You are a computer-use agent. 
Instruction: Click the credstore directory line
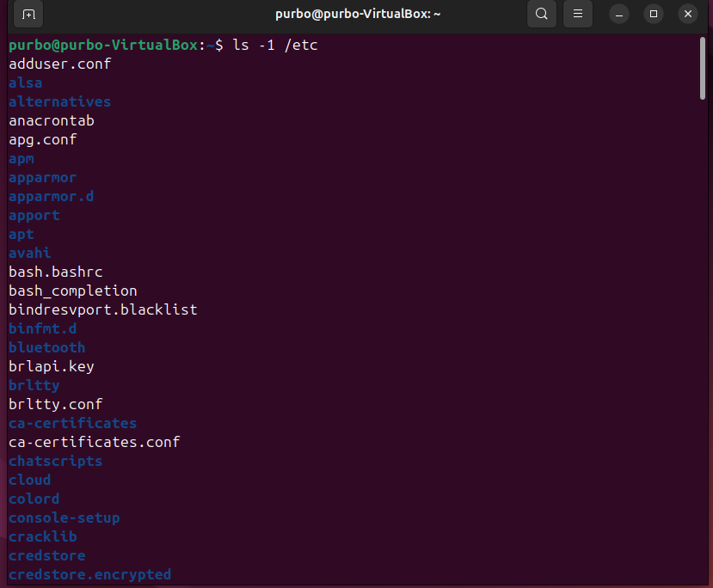(46, 555)
